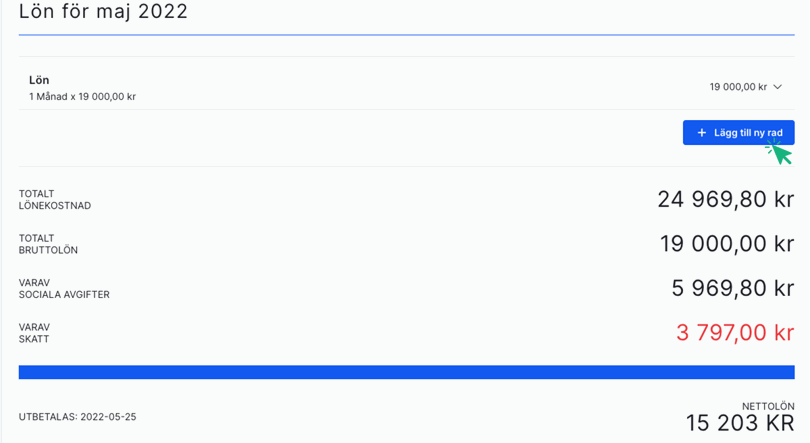Click the "Nettolön" label above the total

[767, 406]
